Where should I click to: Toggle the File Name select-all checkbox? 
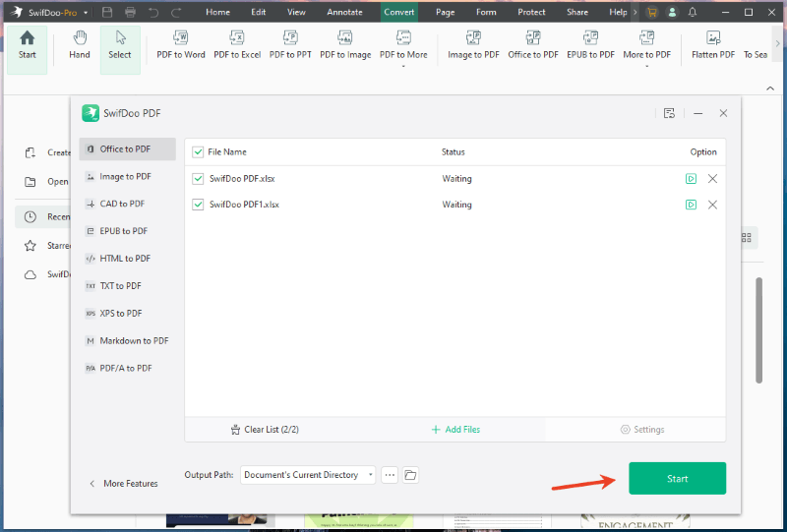pos(198,152)
